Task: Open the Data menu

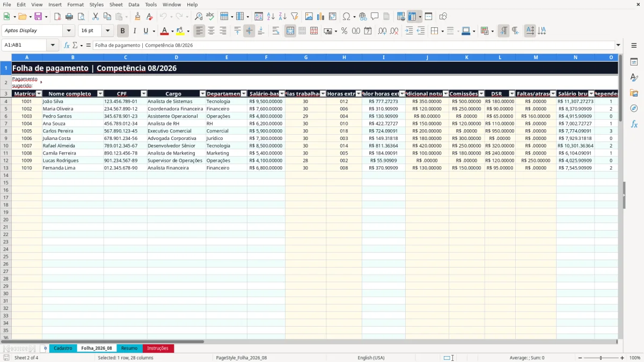Action: click(134, 4)
